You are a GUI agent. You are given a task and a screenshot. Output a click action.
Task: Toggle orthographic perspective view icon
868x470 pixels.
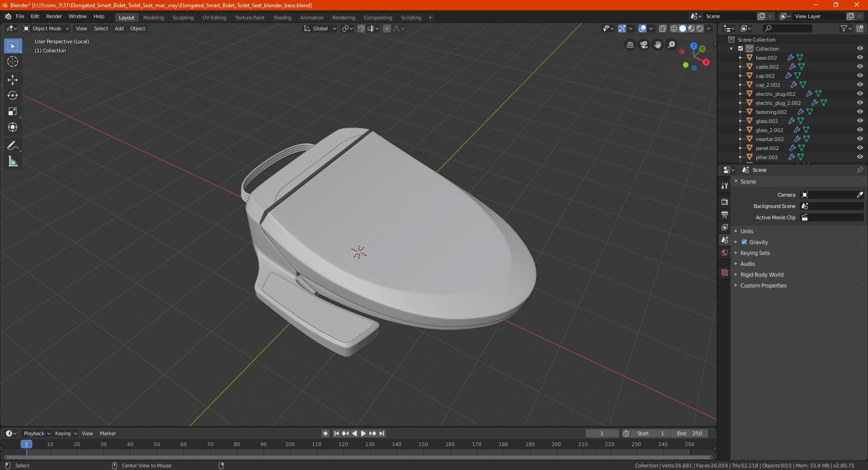(630, 45)
